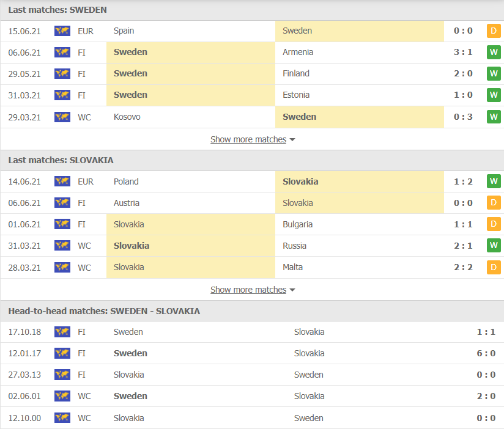The image size is (504, 429).
Task: Click the flag icon for 17.10.18 head-to-head match
Action: click(62, 332)
